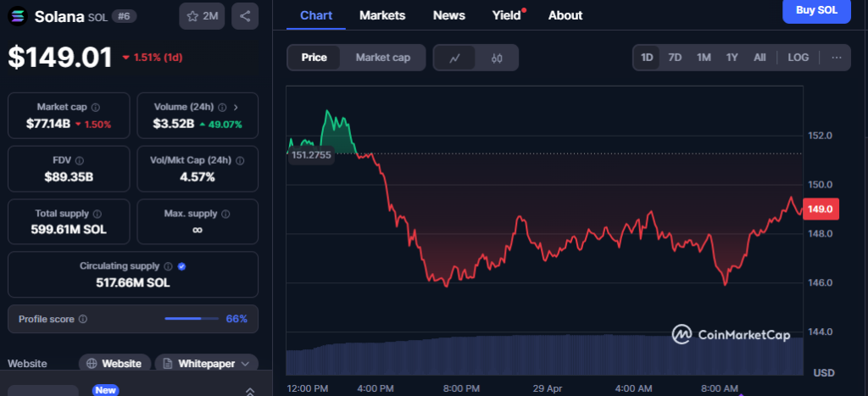Open Volume (24h) details arrow
The height and width of the screenshot is (396, 868).
coord(236,107)
